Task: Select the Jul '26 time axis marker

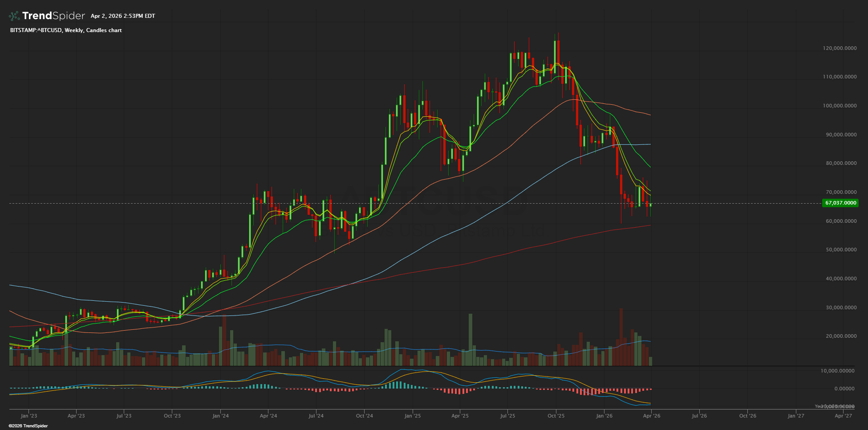Action: (x=699, y=416)
